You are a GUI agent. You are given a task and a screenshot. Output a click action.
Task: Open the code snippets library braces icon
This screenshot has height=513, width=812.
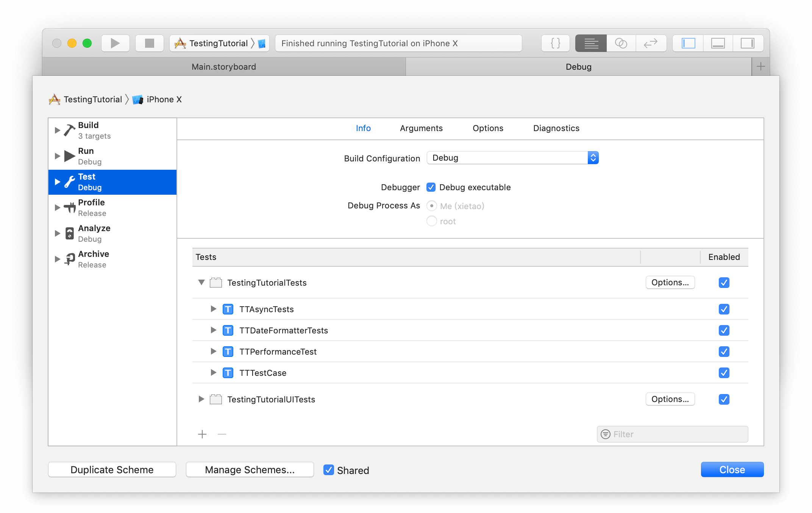coord(555,43)
